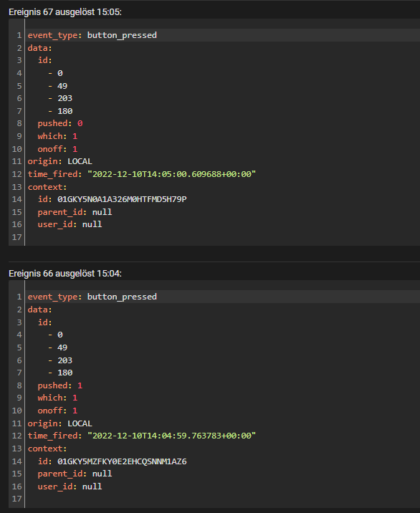Click 'context:' line in Ereignis 67

(47, 187)
